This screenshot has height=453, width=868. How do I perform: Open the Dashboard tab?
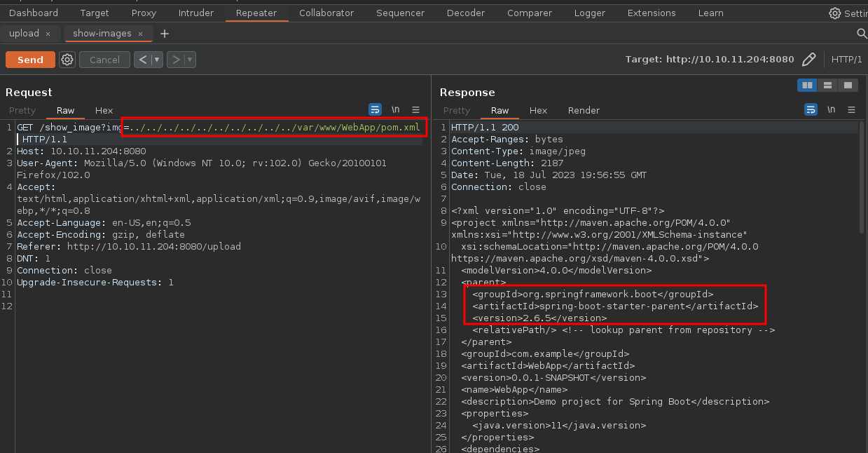click(34, 13)
